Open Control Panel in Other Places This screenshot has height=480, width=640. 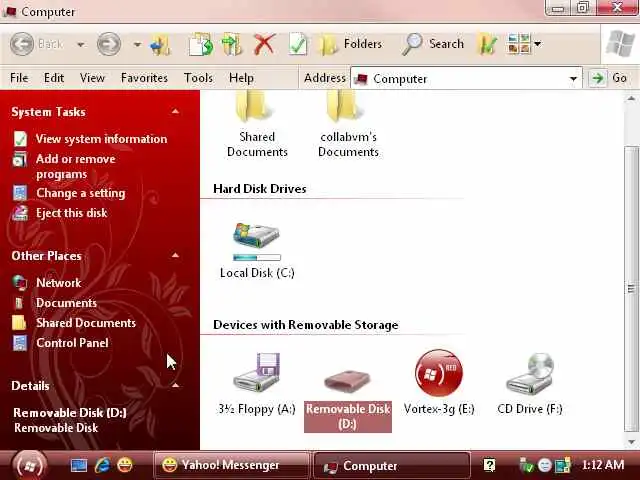point(72,342)
